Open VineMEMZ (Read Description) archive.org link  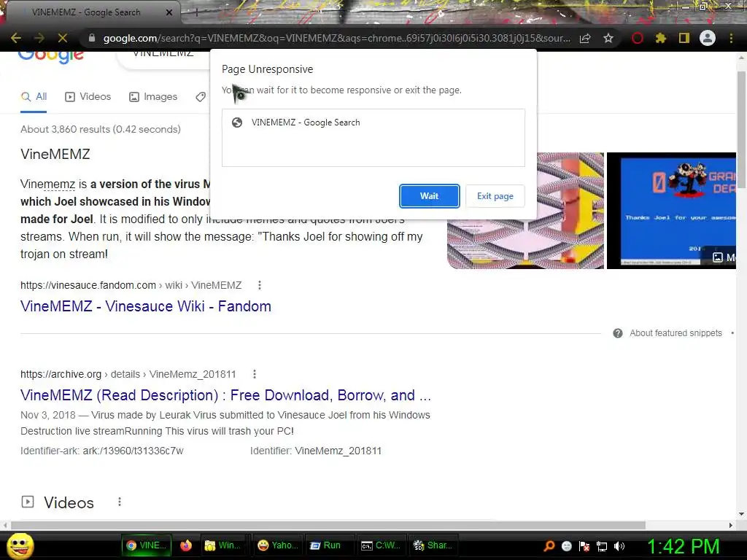(225, 395)
